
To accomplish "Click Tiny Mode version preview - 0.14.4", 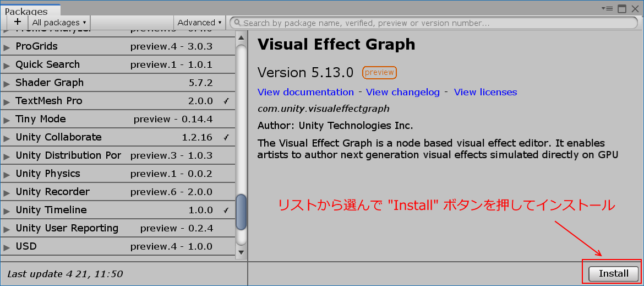I will (173, 120).
